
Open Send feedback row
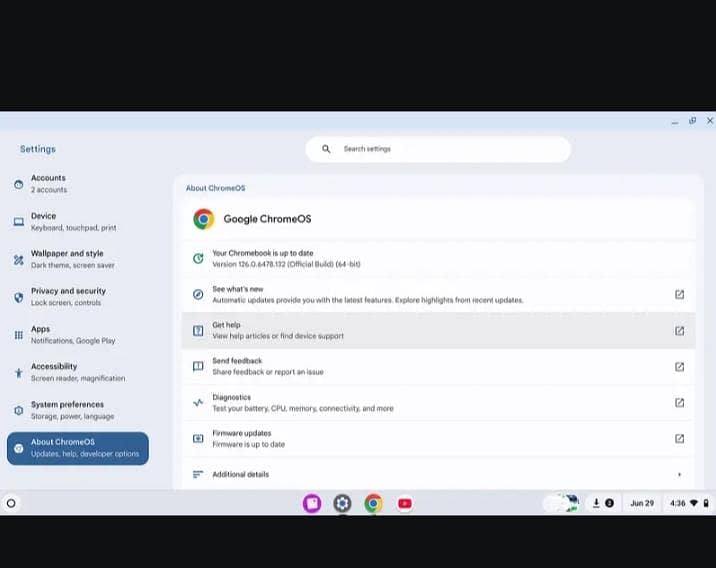pos(438,367)
